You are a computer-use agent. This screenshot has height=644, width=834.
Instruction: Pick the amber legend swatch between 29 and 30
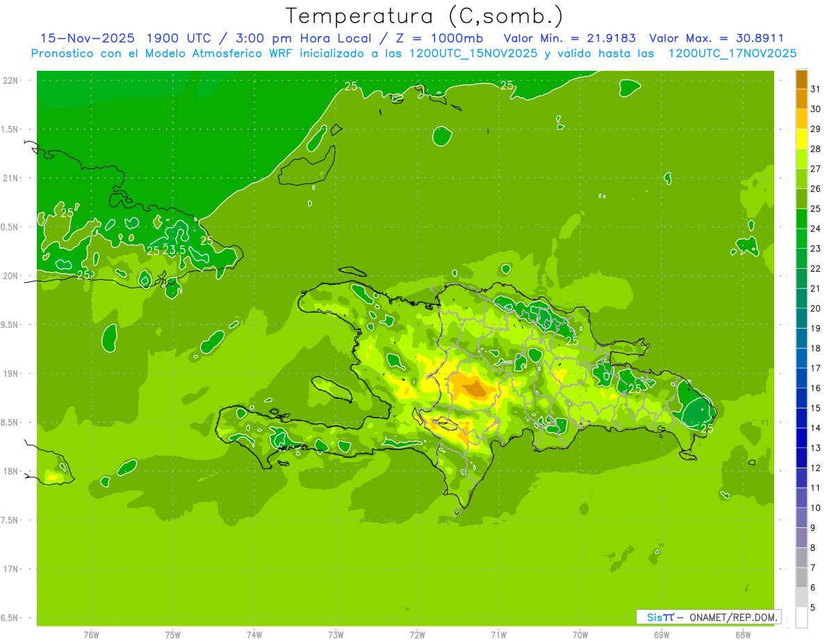[801, 119]
